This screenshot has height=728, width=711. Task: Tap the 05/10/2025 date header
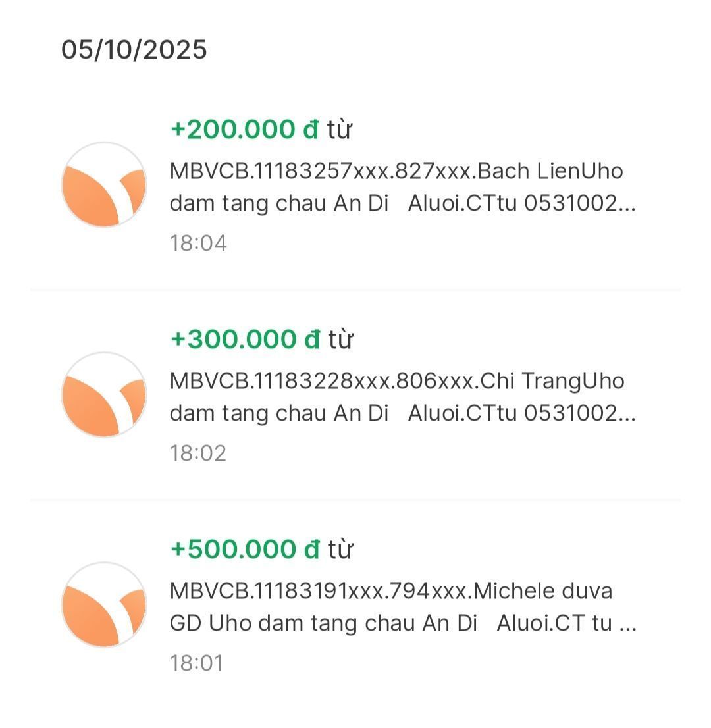tap(134, 50)
